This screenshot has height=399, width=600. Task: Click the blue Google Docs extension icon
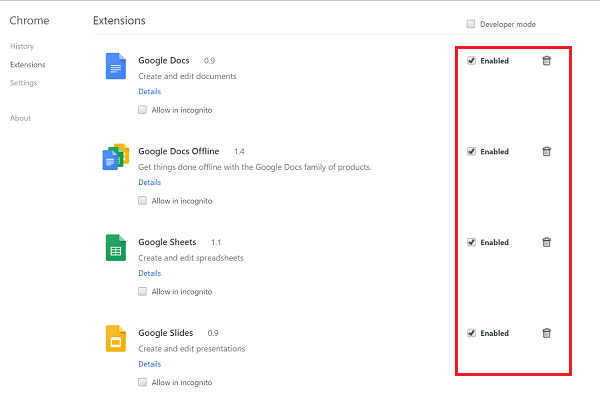116,66
